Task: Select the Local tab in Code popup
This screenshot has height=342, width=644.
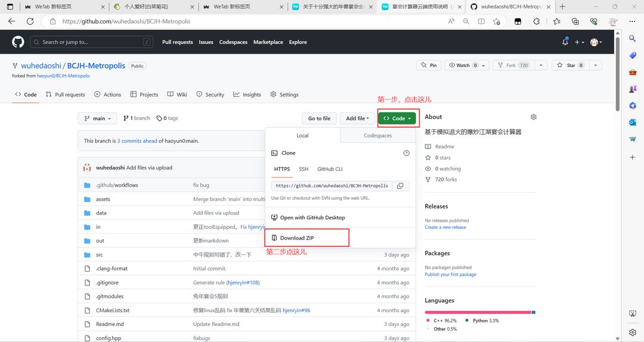Action: click(x=302, y=135)
